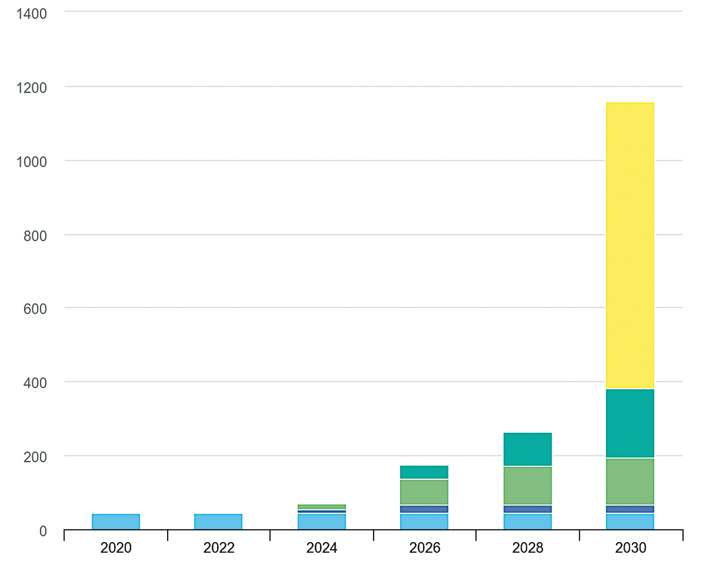Click the light blue base of 2026 bar
The height and width of the screenshot is (588, 706).
click(424, 521)
